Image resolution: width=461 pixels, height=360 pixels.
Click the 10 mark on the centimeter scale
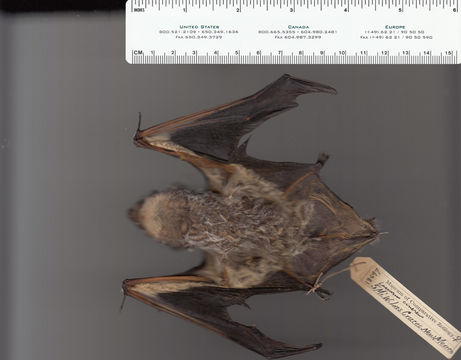(342, 53)
